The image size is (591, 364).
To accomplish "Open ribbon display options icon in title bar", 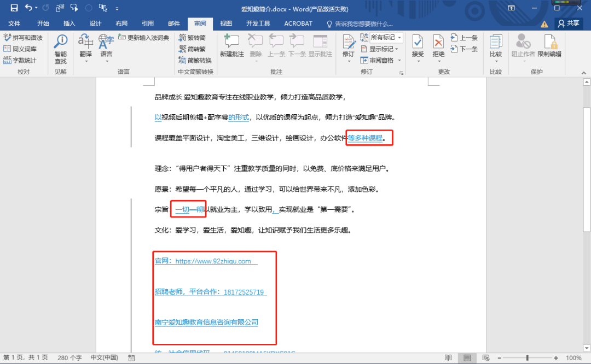I will click(512, 8).
